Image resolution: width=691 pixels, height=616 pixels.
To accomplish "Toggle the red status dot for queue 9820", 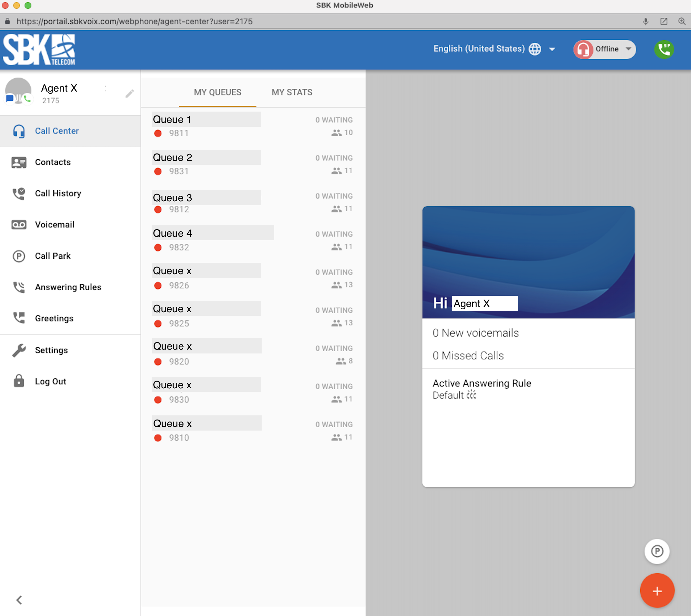I will pyautogui.click(x=158, y=362).
